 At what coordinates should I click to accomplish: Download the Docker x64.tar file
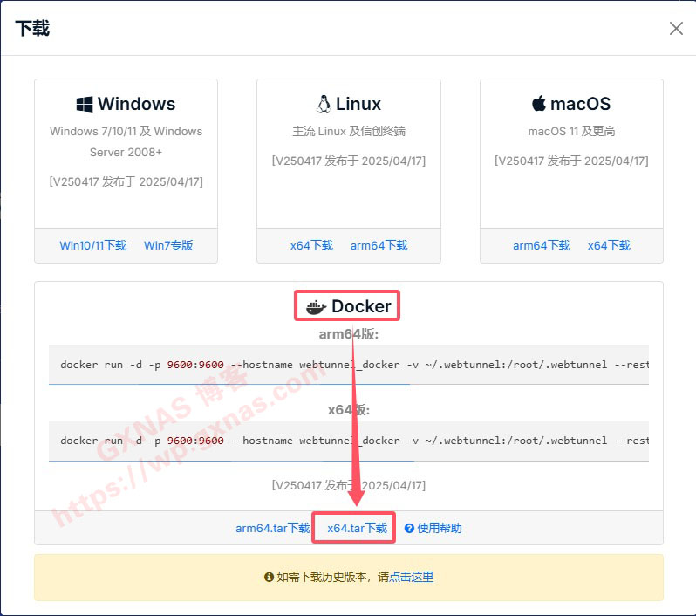tap(358, 528)
